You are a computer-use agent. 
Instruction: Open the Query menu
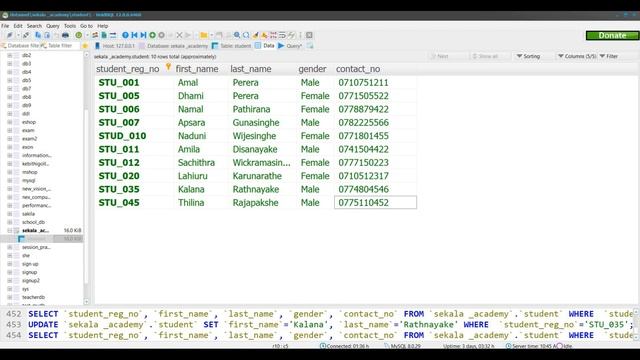53,26
